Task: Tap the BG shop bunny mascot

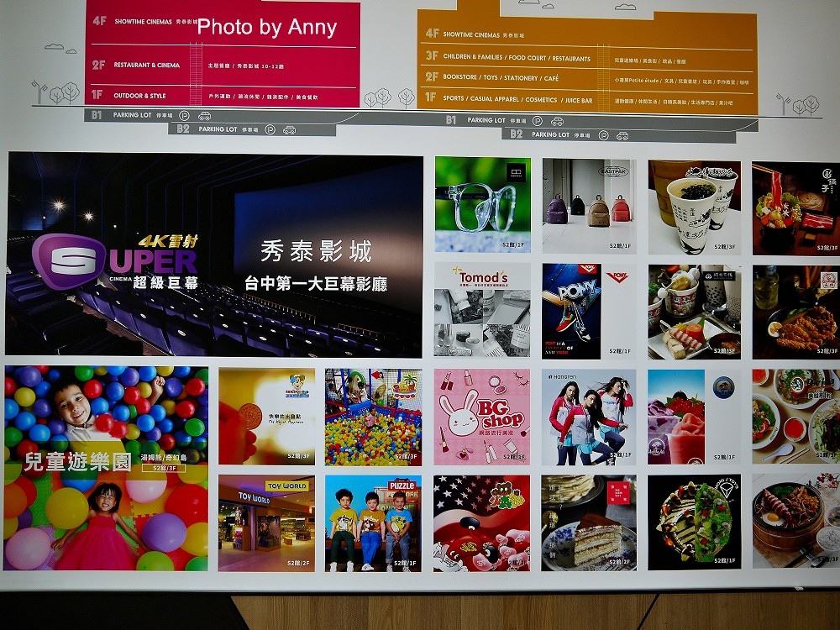Action: point(462,413)
